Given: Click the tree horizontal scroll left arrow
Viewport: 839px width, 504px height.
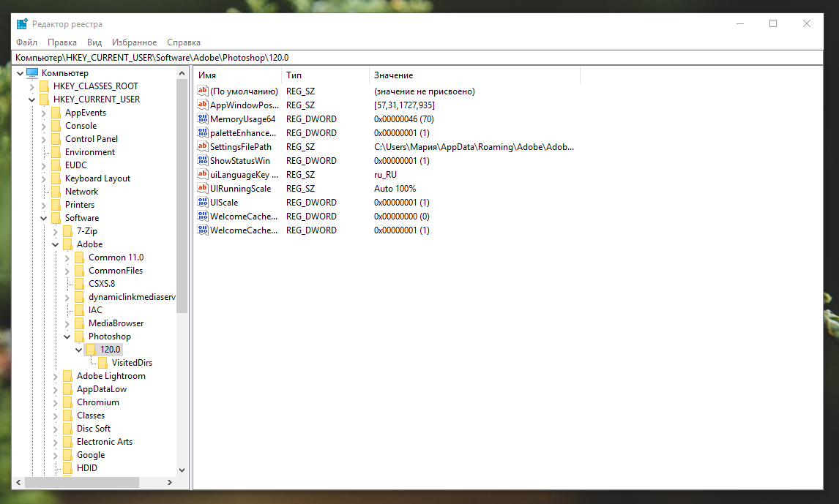Looking at the screenshot, I should (x=19, y=482).
